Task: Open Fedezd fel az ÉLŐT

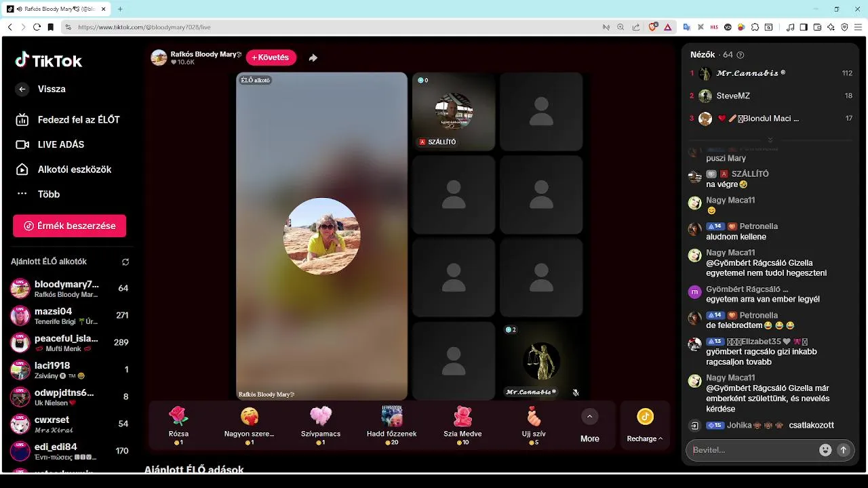Action: click(x=68, y=119)
